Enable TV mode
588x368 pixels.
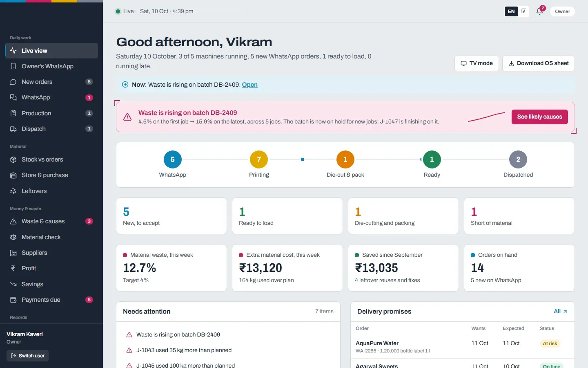(x=477, y=63)
